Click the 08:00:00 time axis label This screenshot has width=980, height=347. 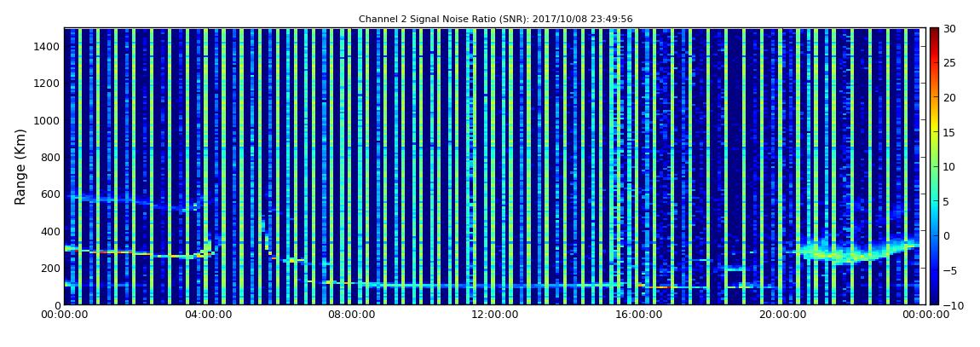(x=351, y=315)
